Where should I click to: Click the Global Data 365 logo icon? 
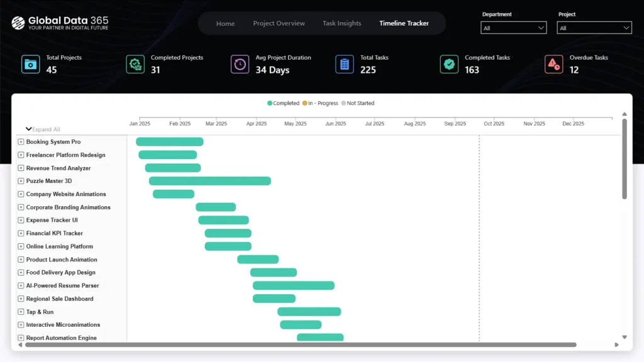(18, 23)
